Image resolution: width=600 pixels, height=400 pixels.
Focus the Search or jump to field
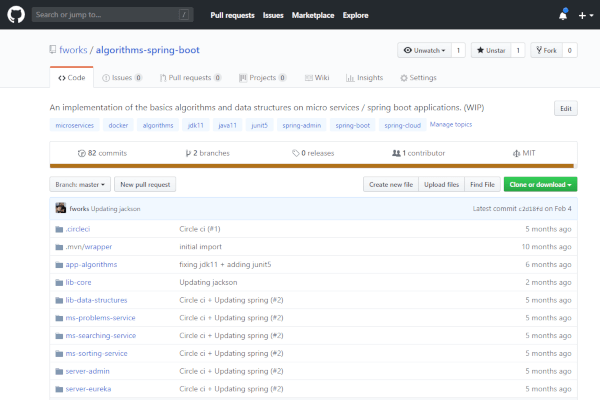pos(110,15)
